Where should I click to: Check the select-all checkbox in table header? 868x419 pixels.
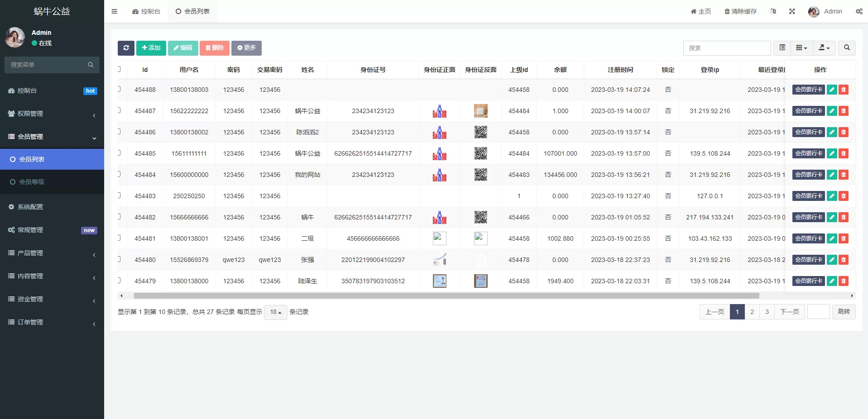[119, 69]
